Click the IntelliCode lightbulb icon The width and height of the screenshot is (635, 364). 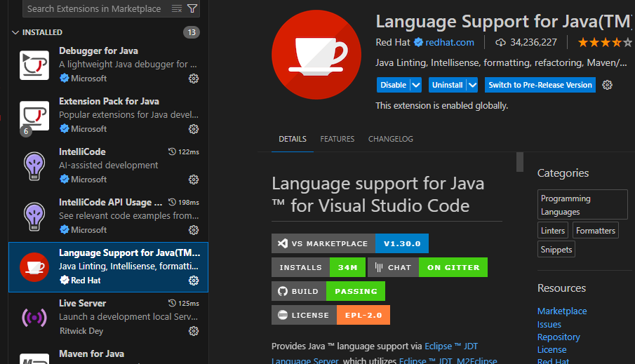[34, 166]
